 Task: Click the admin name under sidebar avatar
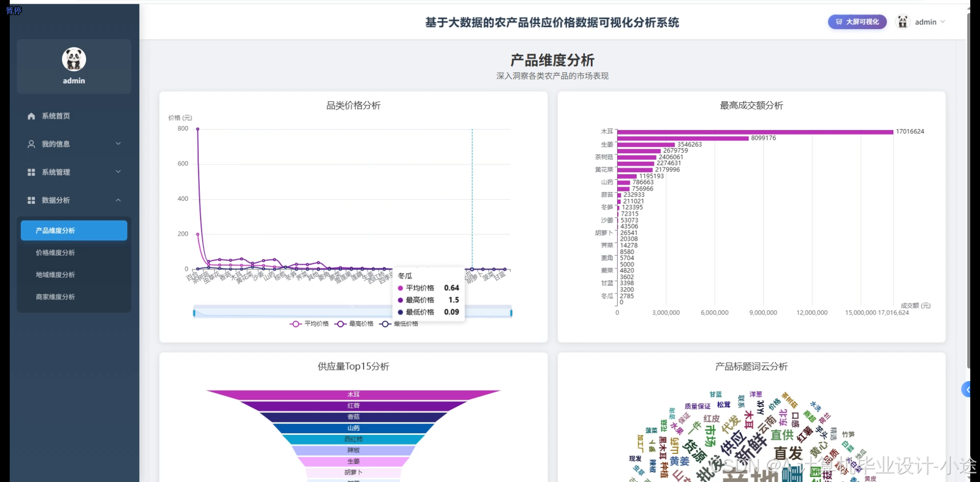coord(74,81)
